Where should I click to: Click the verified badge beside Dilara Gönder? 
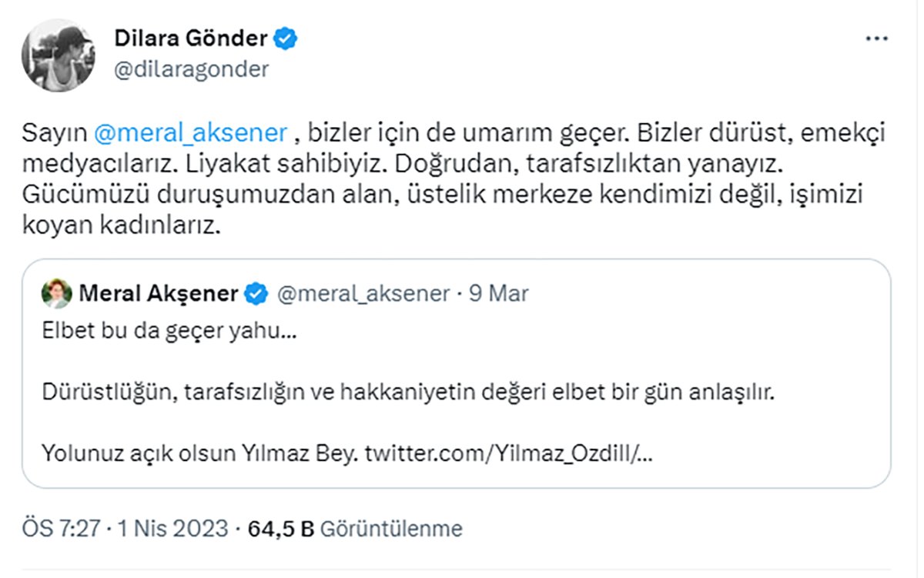click(x=287, y=38)
